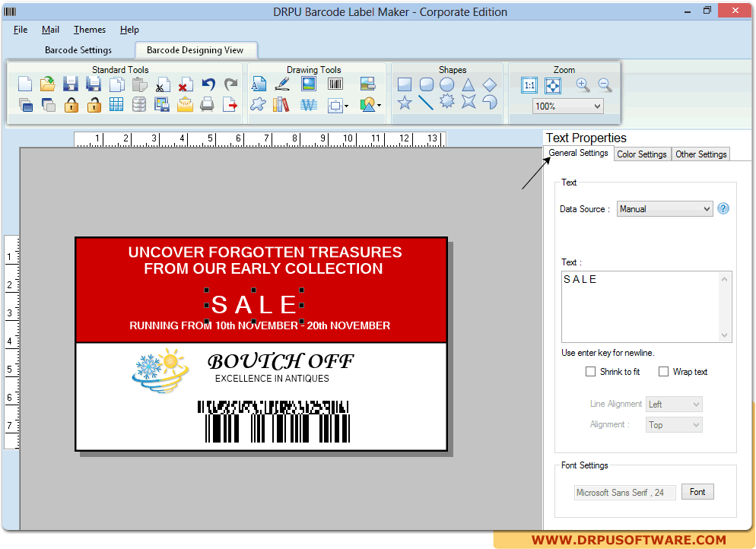This screenshot has width=756, height=549.
Task: Select the EXCELLENCE IN ANTIQUES text
Action: [x=272, y=379]
